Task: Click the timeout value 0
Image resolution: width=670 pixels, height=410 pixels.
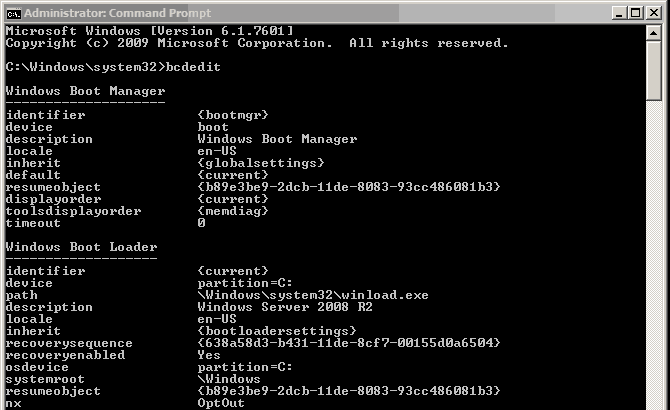Action: [x=201, y=223]
